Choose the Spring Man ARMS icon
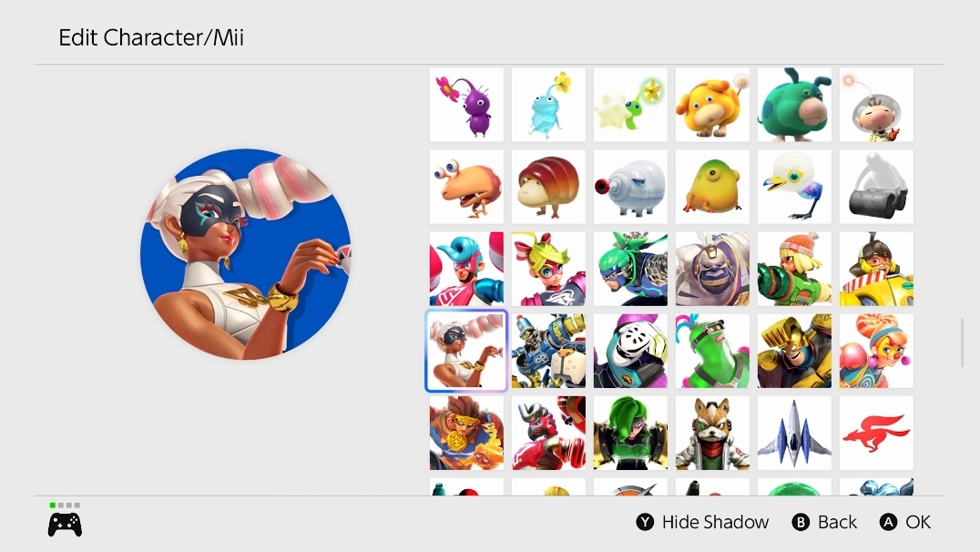Image resolution: width=980 pixels, height=552 pixels. click(x=466, y=269)
